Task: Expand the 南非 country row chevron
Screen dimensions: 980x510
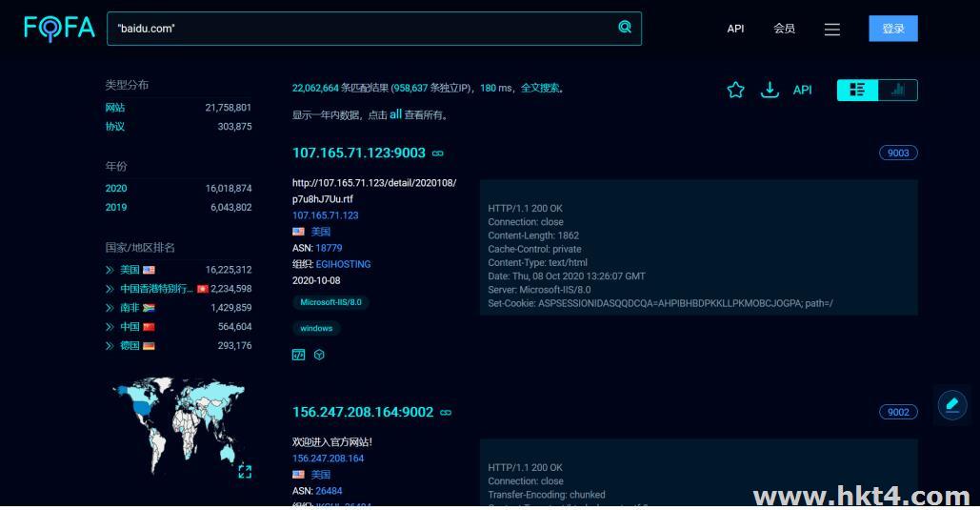Action: click(110, 308)
